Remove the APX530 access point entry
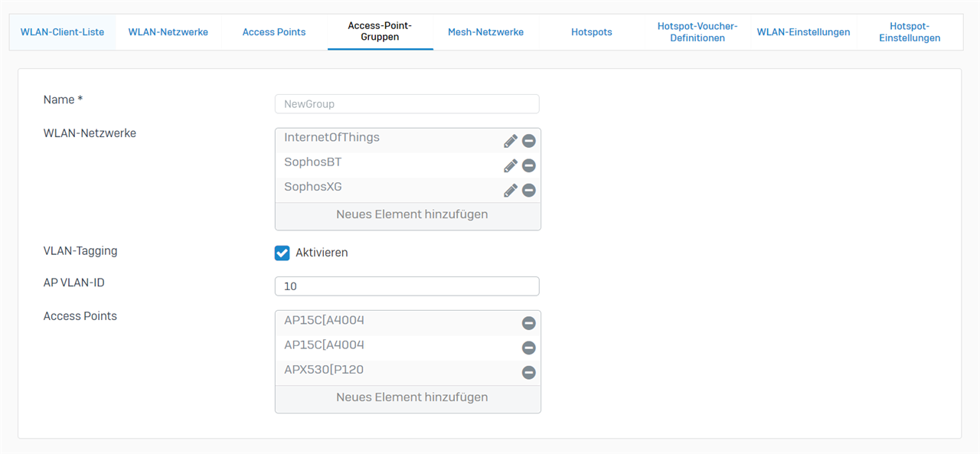 click(x=528, y=373)
